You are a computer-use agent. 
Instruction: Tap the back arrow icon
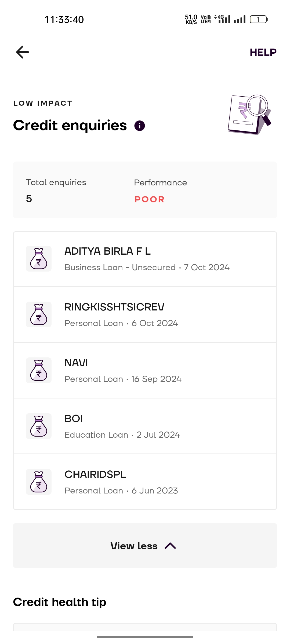(23, 52)
